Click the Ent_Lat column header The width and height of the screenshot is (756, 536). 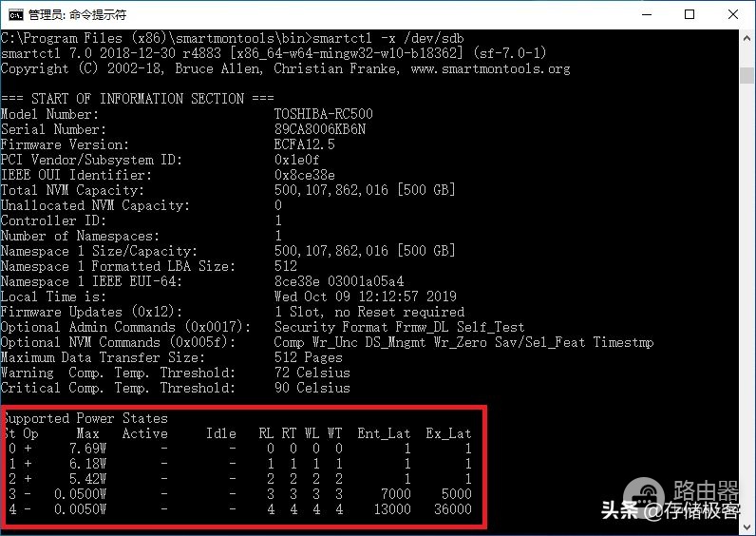(384, 433)
